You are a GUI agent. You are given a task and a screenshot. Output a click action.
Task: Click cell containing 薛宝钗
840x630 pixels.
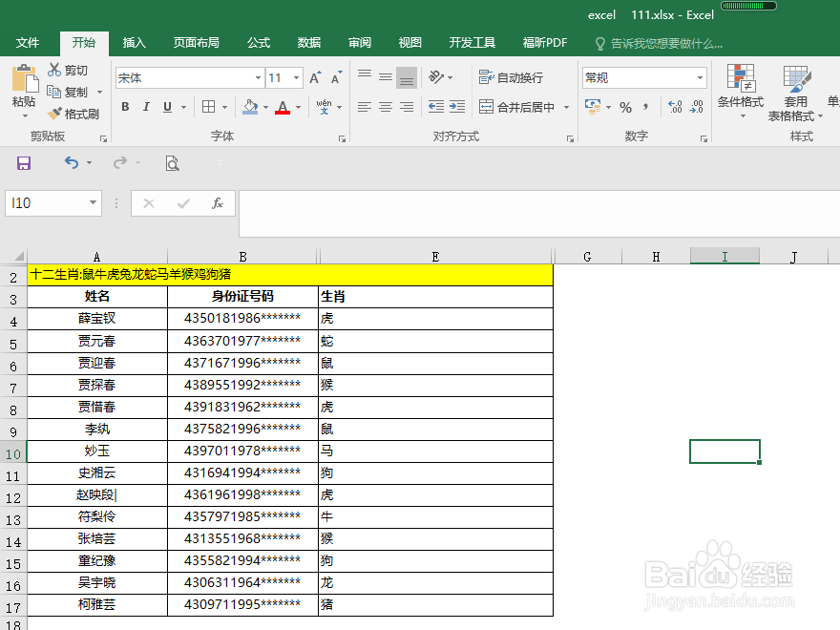[97, 318]
